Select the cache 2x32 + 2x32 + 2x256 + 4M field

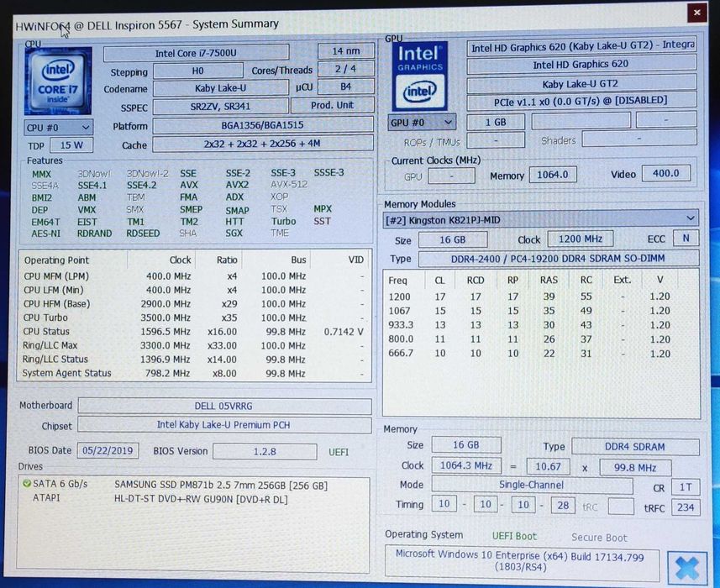(263, 144)
